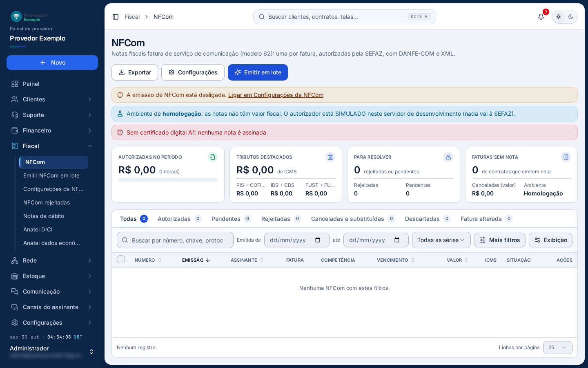Switch to the Autorizadas tab
The image size is (588, 368).
click(x=180, y=219)
